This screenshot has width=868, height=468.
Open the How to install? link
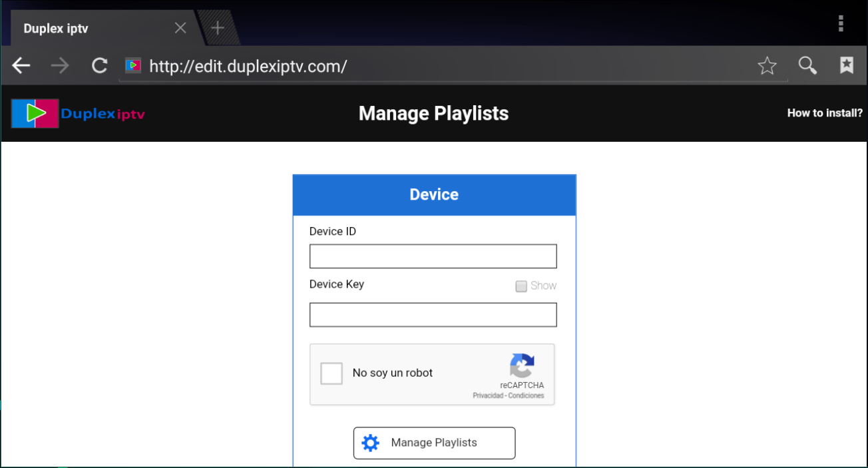(x=825, y=113)
